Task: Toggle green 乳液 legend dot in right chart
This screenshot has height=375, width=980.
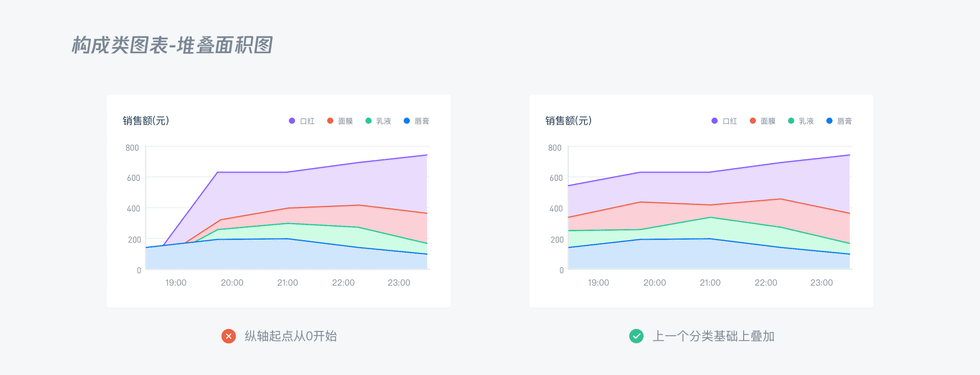Action: tap(791, 121)
